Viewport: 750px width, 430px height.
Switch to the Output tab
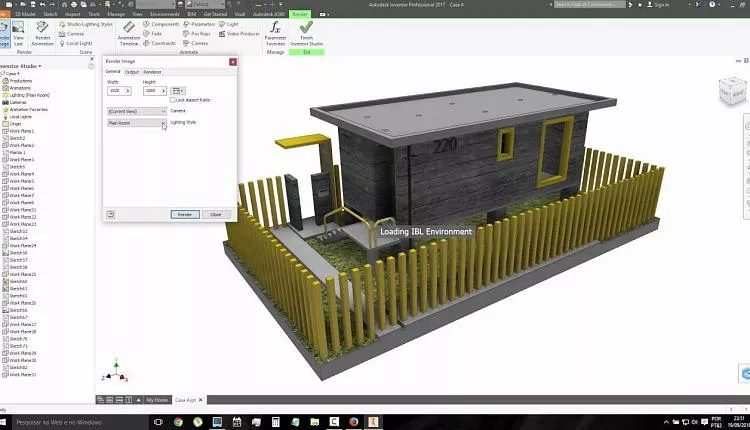(x=132, y=72)
